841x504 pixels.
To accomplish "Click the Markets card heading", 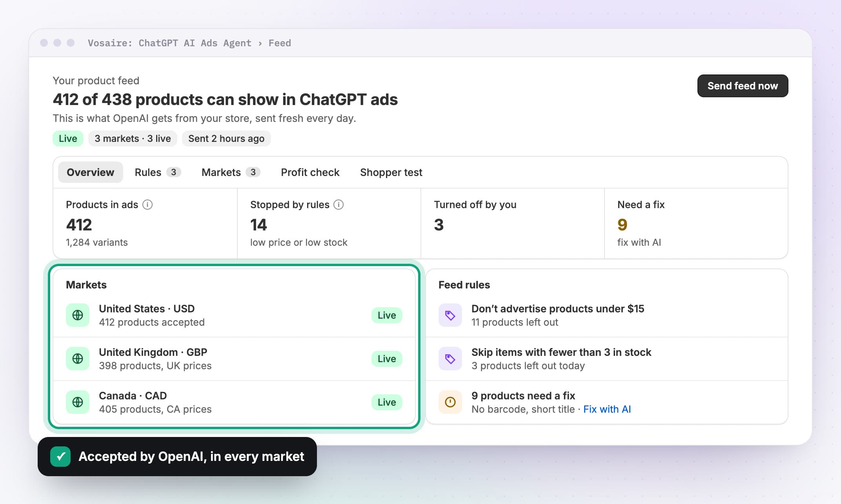I will click(86, 285).
